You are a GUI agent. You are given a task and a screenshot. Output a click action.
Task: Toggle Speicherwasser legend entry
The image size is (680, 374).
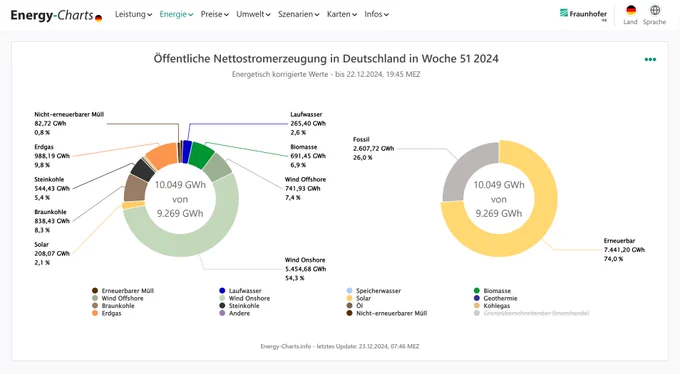click(x=374, y=291)
